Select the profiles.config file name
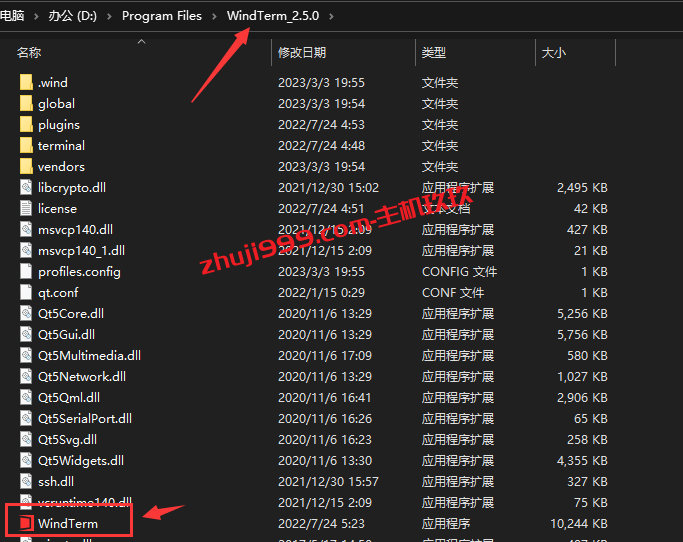This screenshot has height=542, width=683. click(x=79, y=271)
